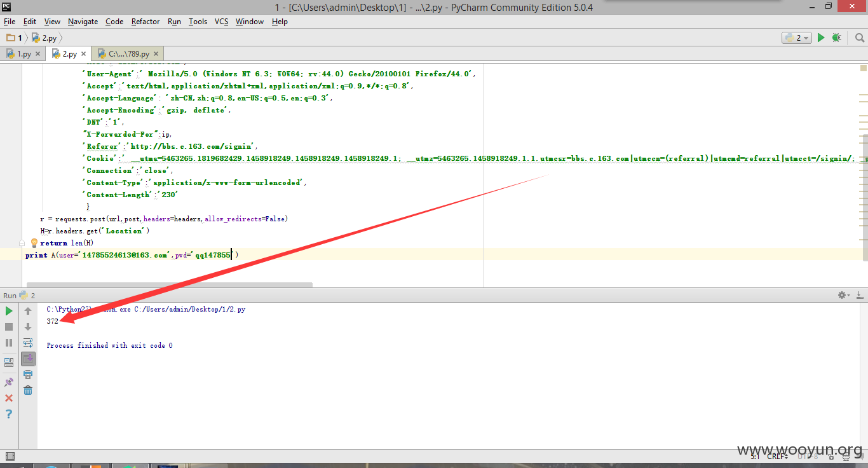The image size is (868, 468).
Task: Click Run tab label with python icon
Action: point(19,295)
